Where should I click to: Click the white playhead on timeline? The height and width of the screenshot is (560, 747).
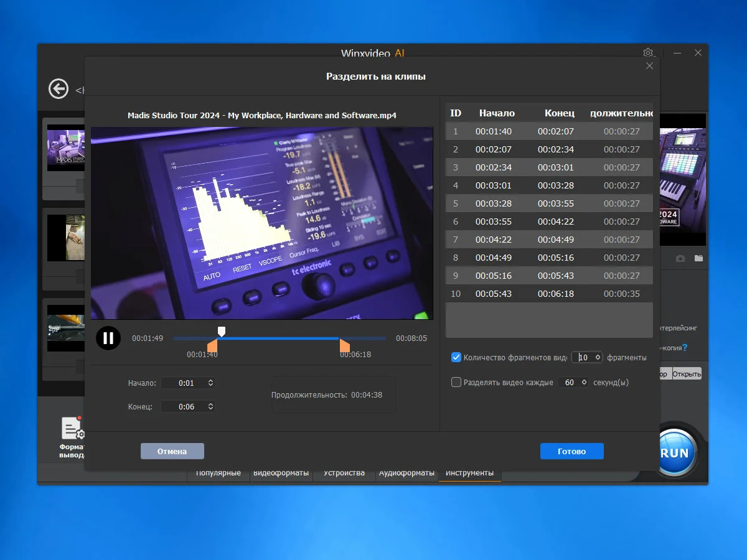pos(221,331)
